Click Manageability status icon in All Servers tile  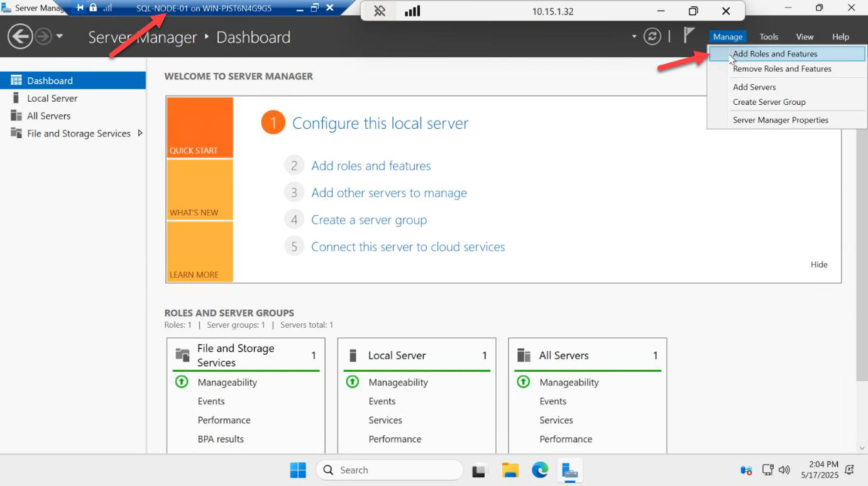[x=524, y=382]
